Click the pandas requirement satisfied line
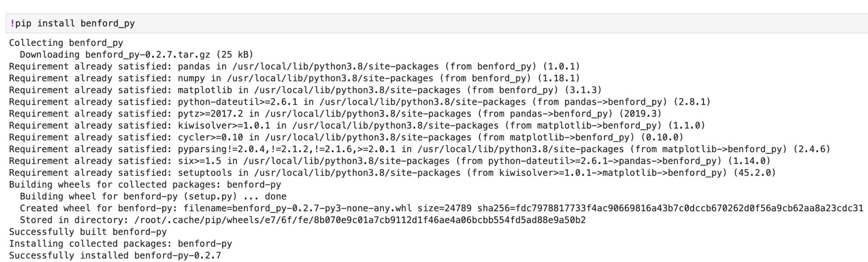This screenshot has height=262, width=868. [294, 67]
